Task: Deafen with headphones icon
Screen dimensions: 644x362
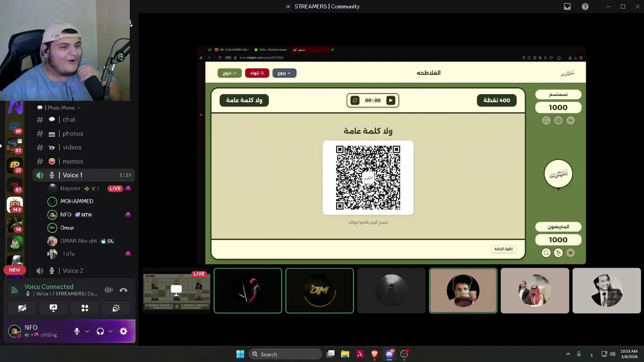Action: [100, 331]
